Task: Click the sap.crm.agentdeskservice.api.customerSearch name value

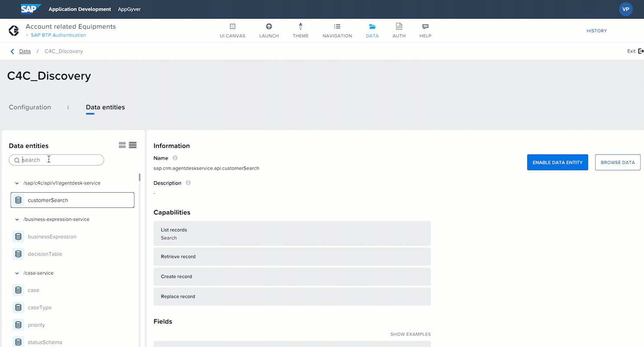Action: point(206,168)
